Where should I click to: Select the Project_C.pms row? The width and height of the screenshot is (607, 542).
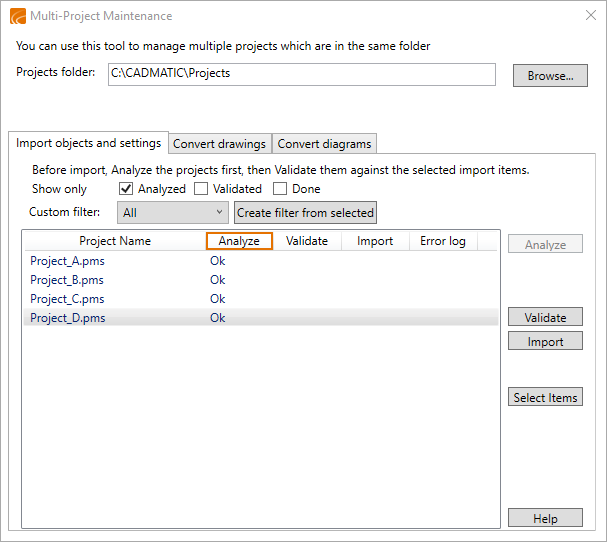[x=67, y=299]
